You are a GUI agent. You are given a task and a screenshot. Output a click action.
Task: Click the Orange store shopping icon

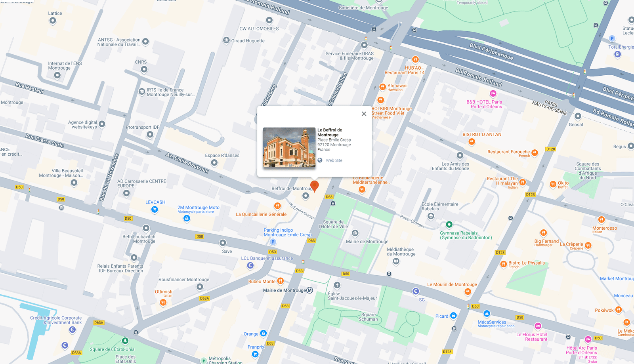pyautogui.click(x=263, y=334)
